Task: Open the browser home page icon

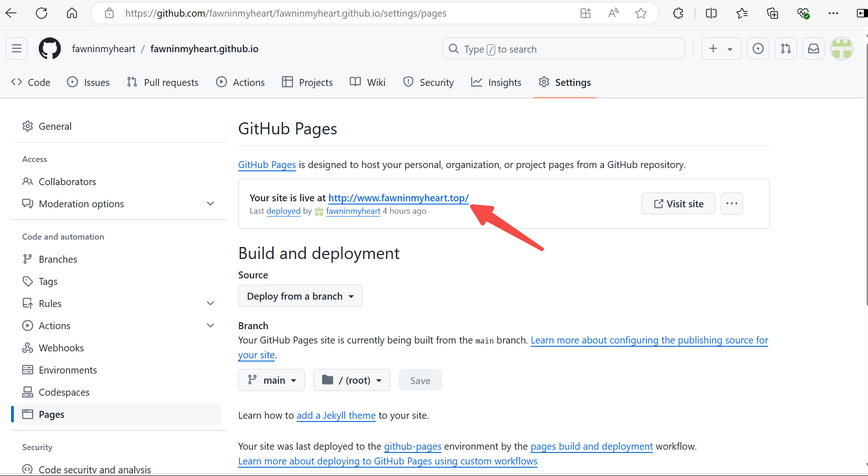Action: pyautogui.click(x=72, y=13)
